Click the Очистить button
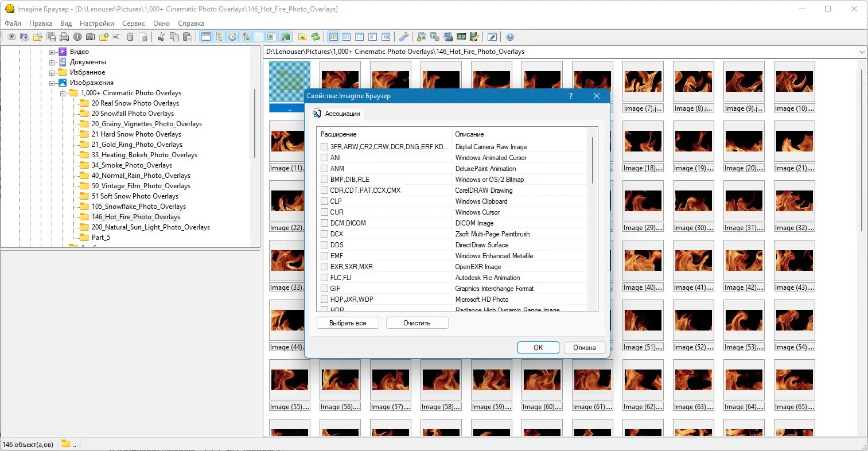 (417, 323)
